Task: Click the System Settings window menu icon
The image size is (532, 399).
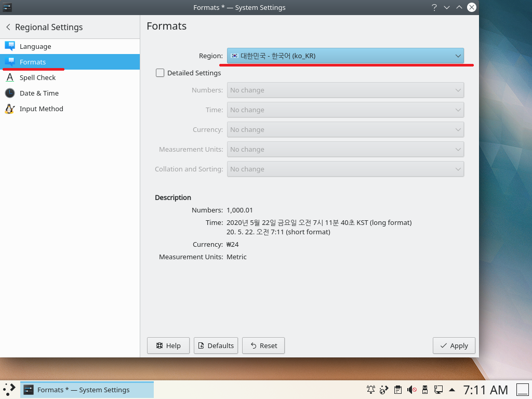Action: click(x=7, y=7)
